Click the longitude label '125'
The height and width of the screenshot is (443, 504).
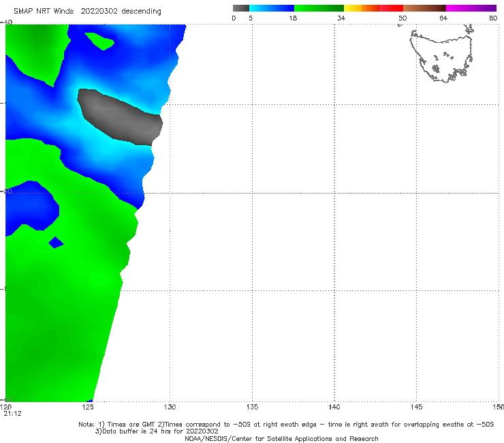point(88,408)
